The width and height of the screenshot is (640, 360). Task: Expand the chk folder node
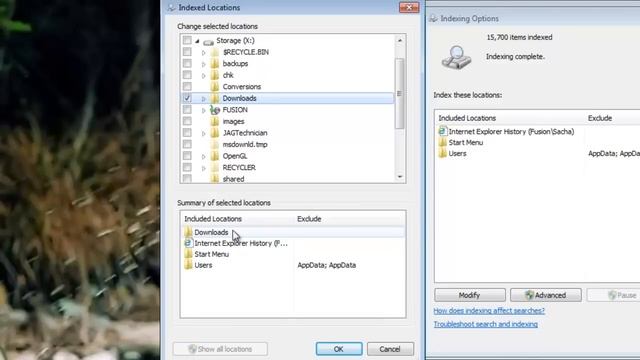click(203, 76)
